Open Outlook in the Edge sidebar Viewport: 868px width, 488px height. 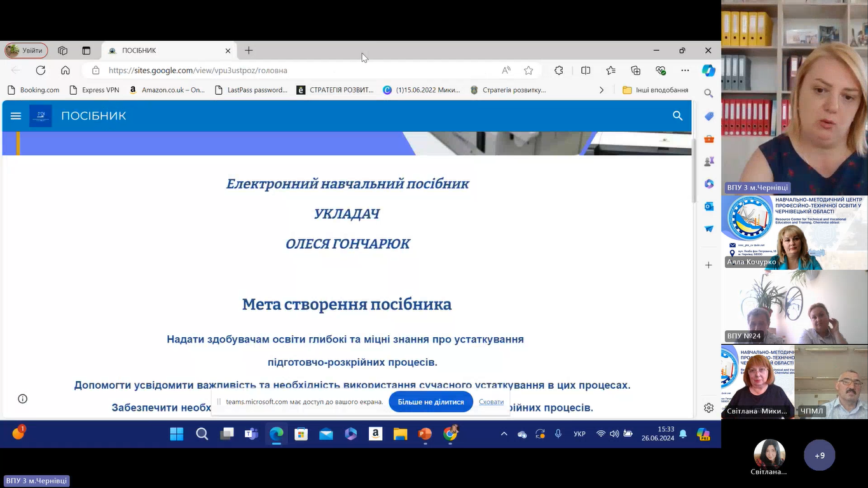click(x=708, y=206)
